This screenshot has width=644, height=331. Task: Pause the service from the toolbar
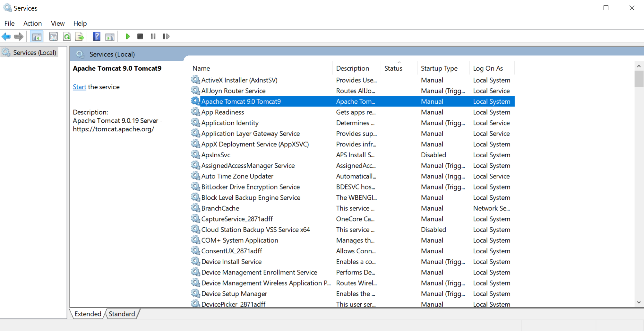pyautogui.click(x=153, y=37)
